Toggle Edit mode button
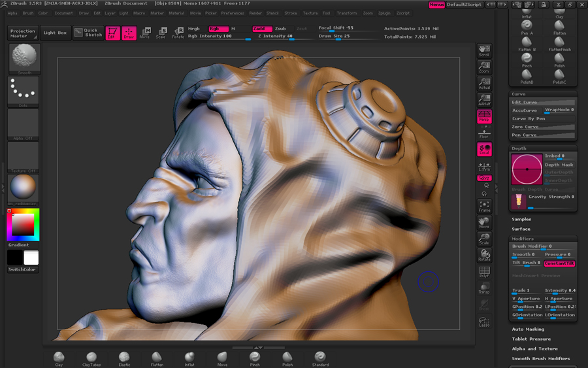The height and width of the screenshot is (368, 588). (x=112, y=33)
